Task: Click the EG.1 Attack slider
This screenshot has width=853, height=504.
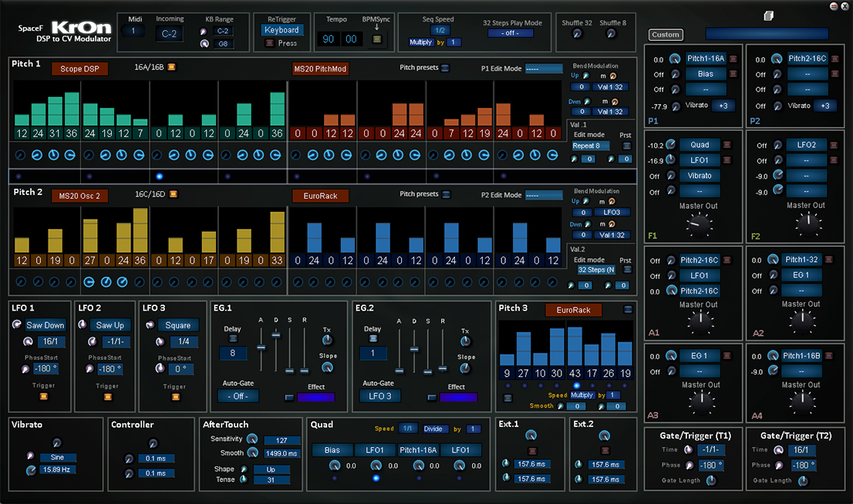Action: [x=261, y=347]
